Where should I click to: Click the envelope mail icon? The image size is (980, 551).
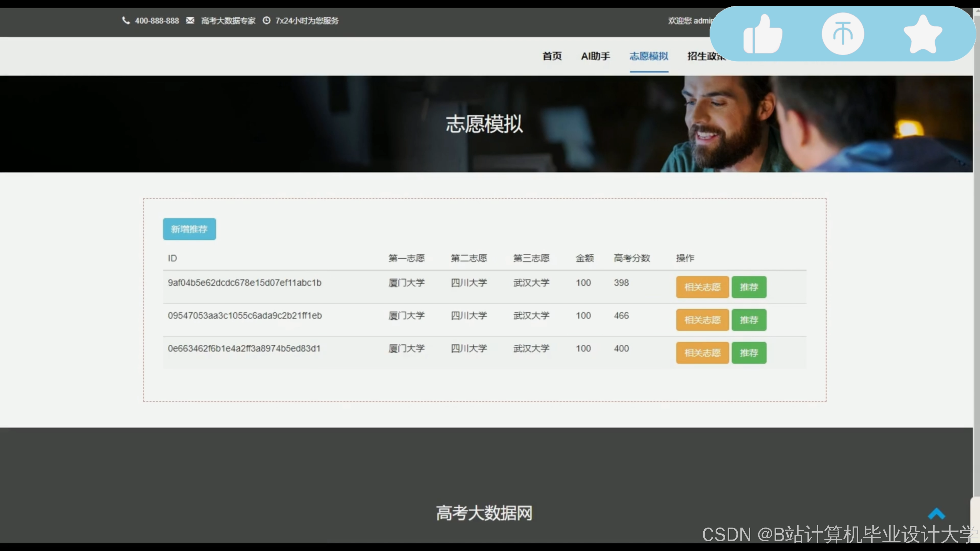click(x=190, y=20)
